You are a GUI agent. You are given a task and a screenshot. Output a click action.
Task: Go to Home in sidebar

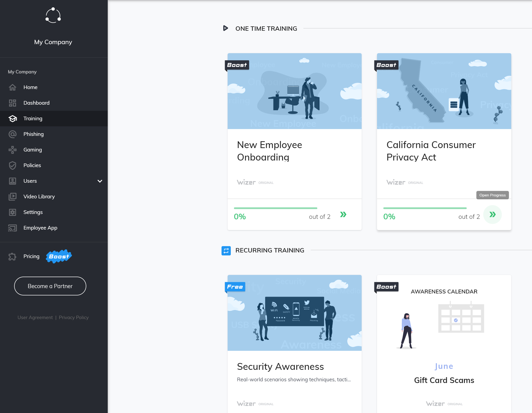(30, 87)
